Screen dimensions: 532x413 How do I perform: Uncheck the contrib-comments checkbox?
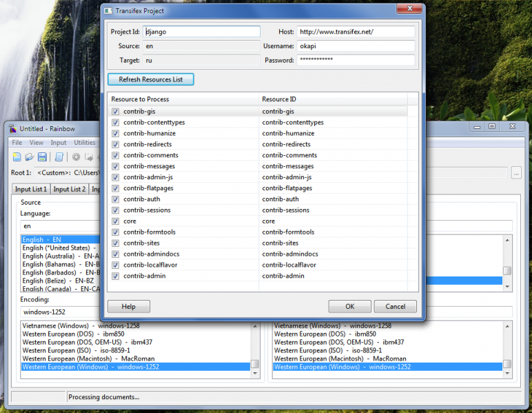coord(115,155)
